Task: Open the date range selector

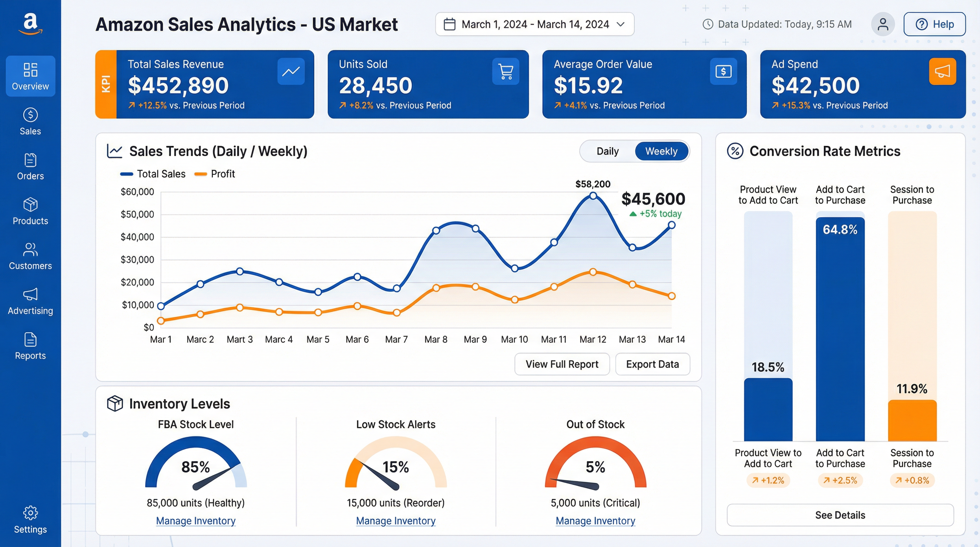Action: pos(534,24)
